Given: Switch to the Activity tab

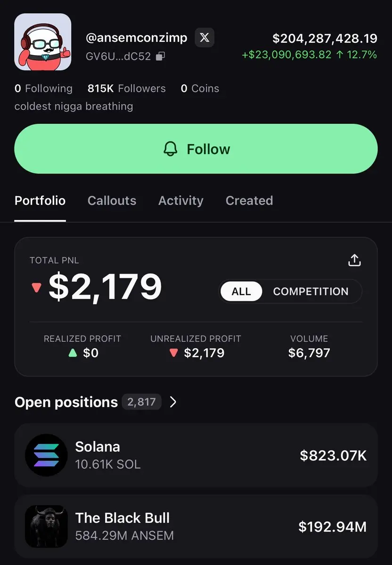Looking at the screenshot, I should [181, 200].
